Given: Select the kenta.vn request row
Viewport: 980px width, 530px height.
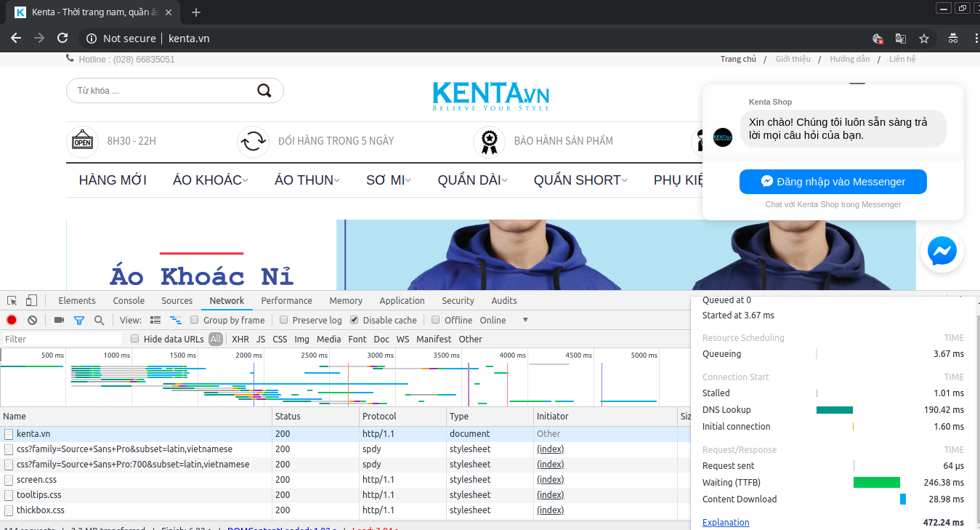Looking at the screenshot, I should point(345,434).
